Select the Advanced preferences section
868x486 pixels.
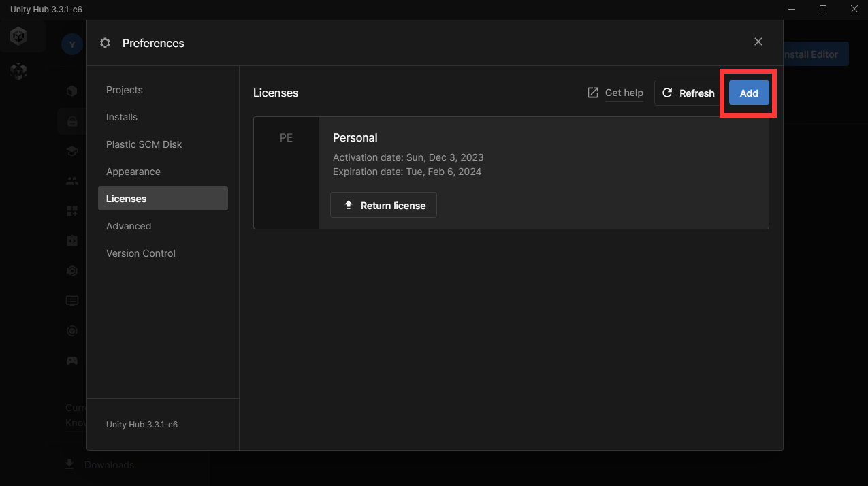[129, 226]
